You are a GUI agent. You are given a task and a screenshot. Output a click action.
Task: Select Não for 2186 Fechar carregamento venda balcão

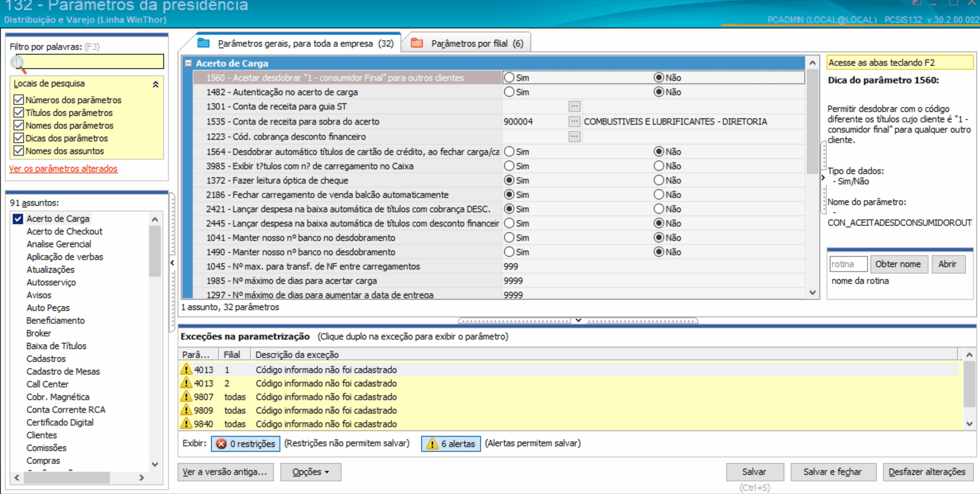tap(659, 195)
